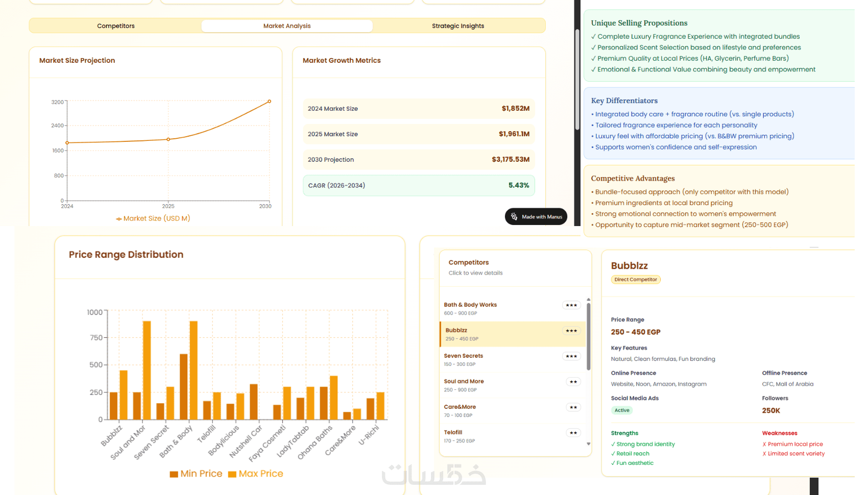Choose the Care&More competitor entry

coord(513,411)
